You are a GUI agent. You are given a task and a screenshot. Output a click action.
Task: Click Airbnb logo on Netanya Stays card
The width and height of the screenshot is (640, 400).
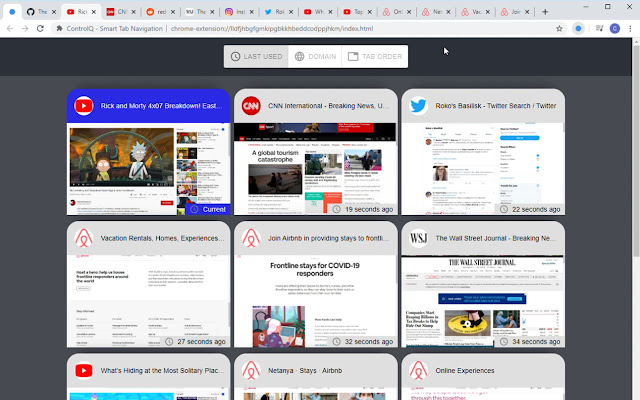point(251,371)
